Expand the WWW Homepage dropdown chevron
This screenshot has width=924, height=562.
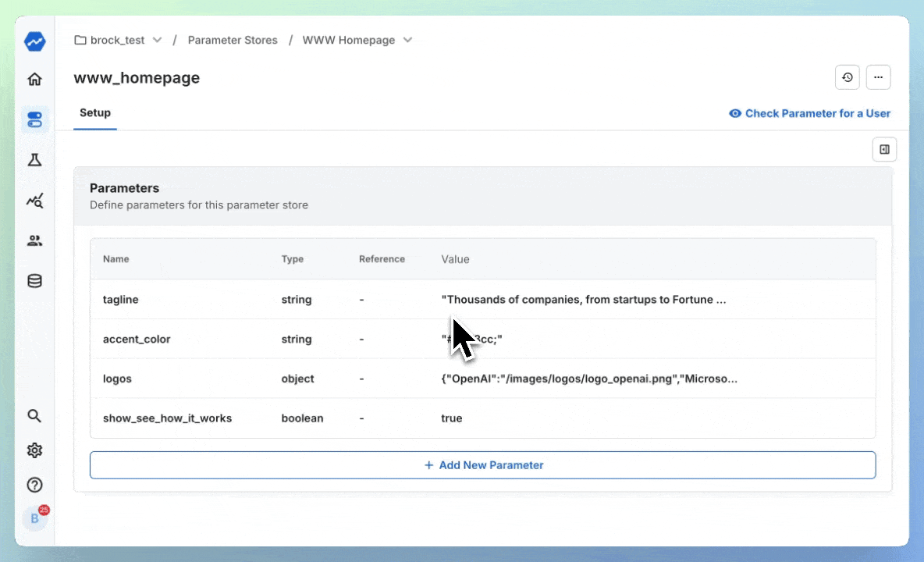[407, 40]
